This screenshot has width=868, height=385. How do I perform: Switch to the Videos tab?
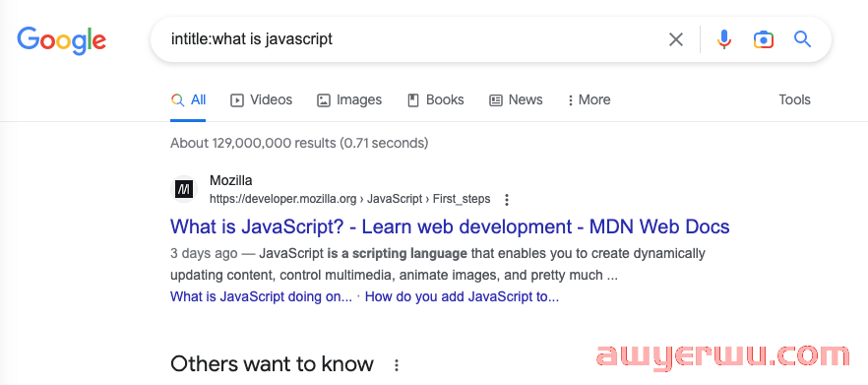(262, 100)
